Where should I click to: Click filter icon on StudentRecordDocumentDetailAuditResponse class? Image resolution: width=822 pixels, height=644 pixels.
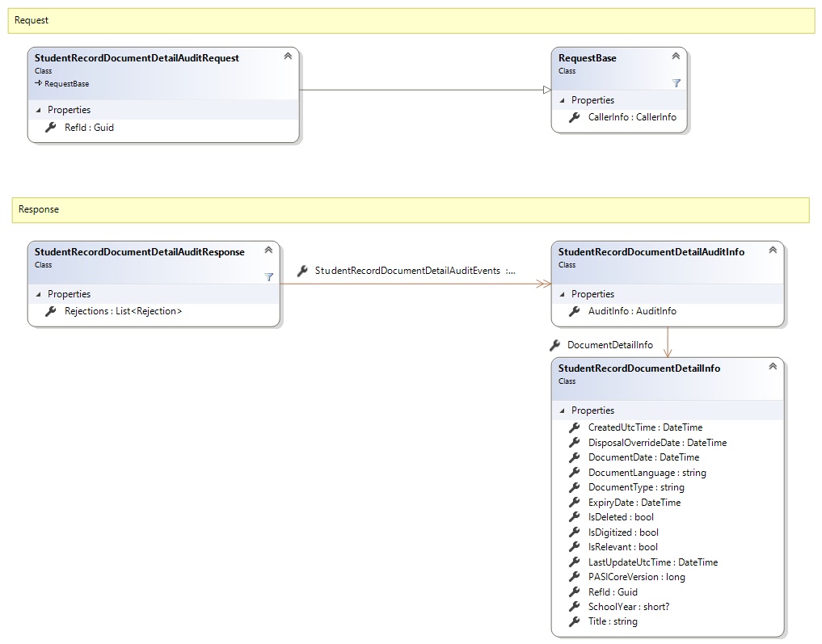tap(269, 276)
